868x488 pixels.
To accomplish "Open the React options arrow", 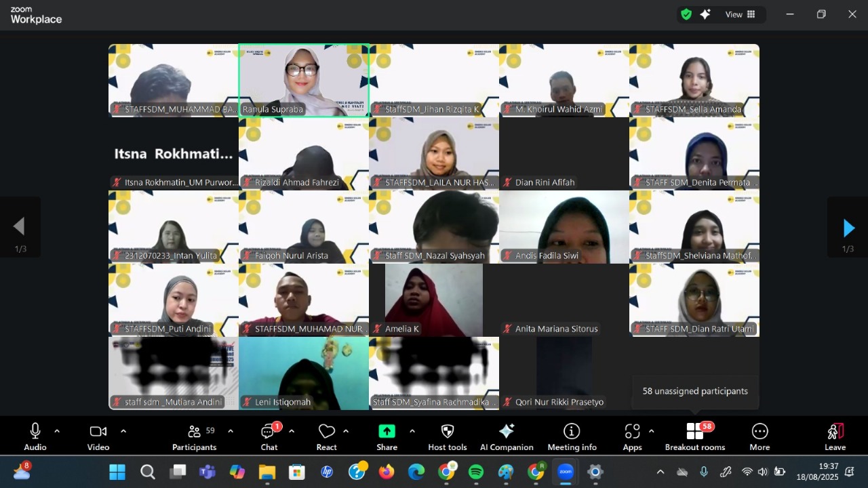I will (x=346, y=430).
